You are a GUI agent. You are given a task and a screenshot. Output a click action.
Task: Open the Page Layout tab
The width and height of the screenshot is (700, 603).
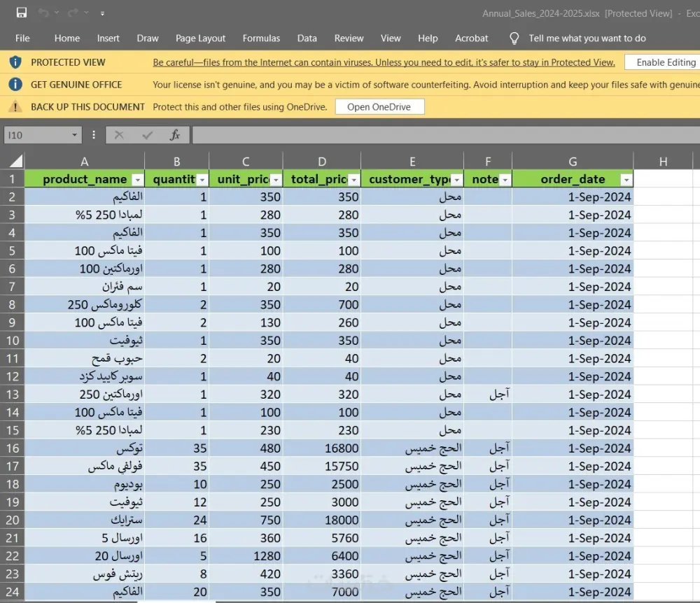tap(200, 38)
